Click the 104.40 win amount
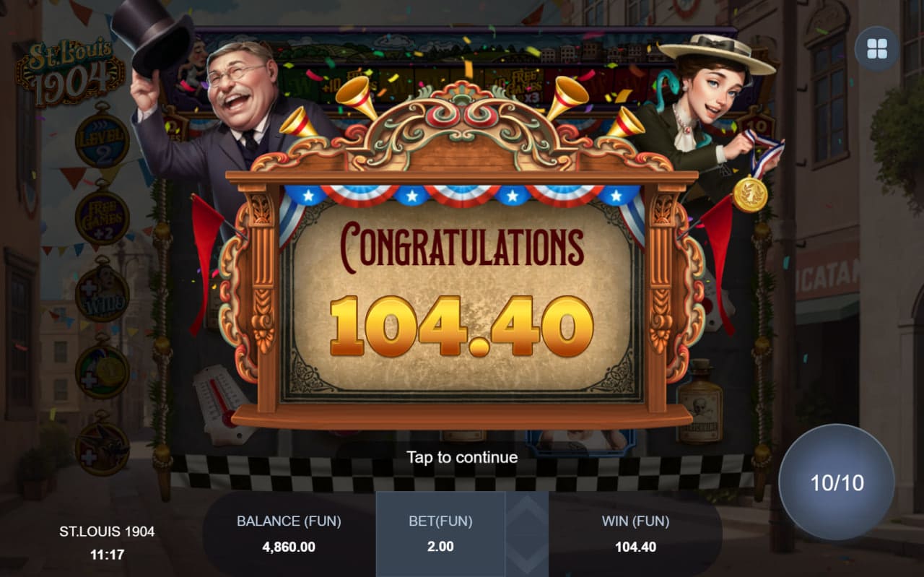Screen dimensions: 924x577 pos(462,326)
